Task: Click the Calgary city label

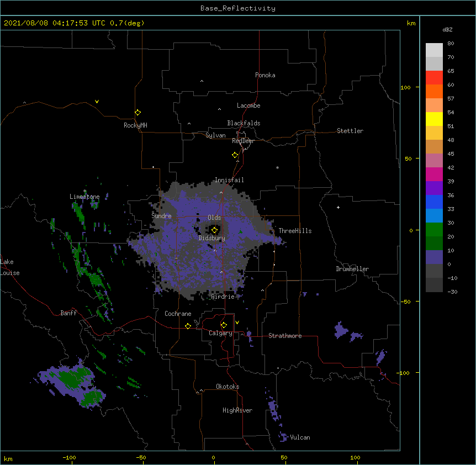Action: coord(220,333)
